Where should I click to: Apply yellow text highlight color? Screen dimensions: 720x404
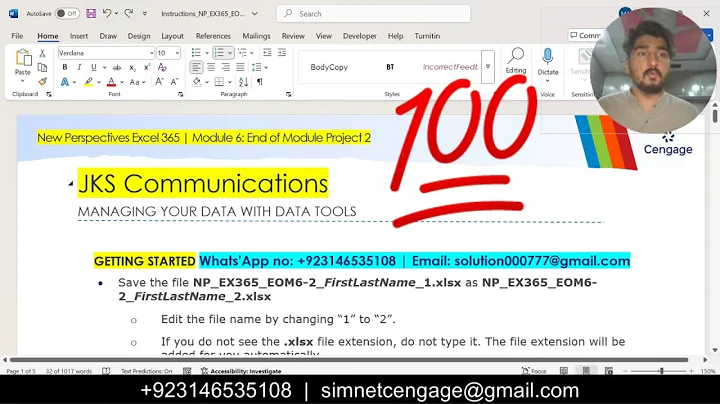click(x=88, y=82)
